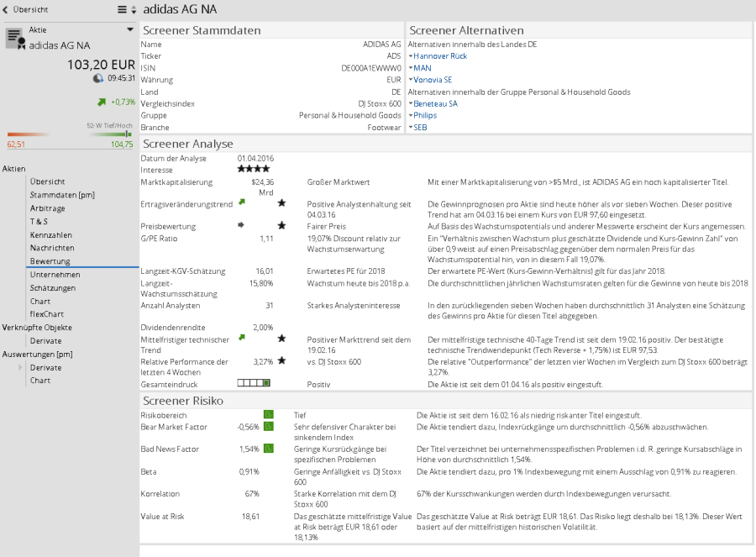Screen dimensions: 756x557
Task: Expand the Derivate node under Auswertungen
Action: pyautogui.click(x=20, y=368)
